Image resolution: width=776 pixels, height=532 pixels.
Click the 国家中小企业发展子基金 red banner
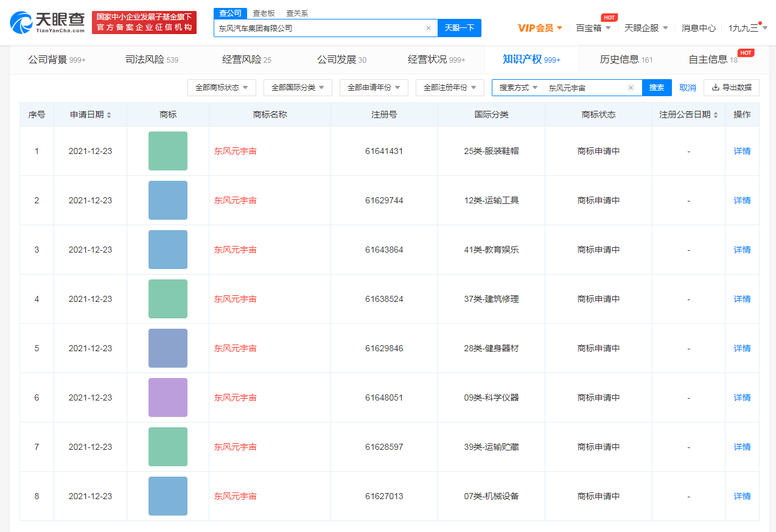pos(144,23)
